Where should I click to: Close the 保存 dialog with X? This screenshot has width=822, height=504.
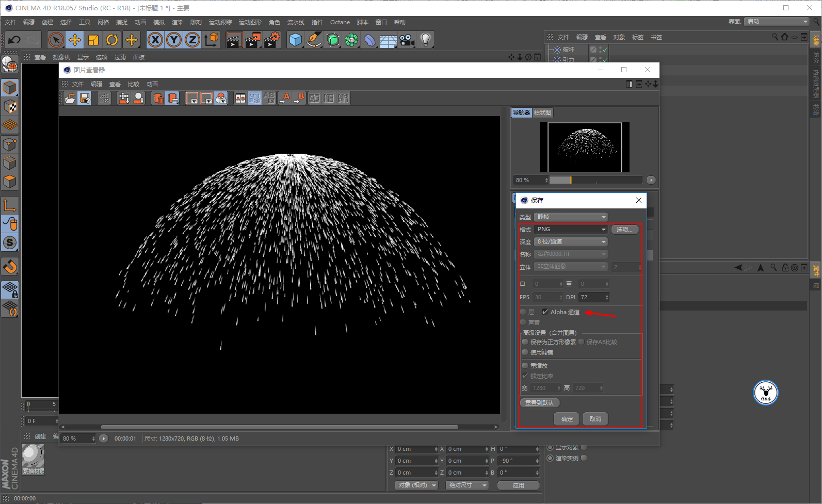[639, 200]
